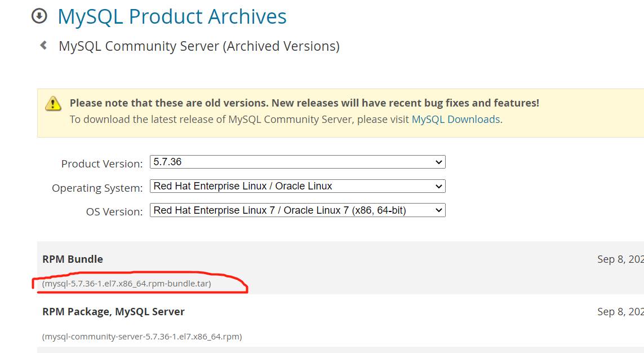
Task: Click the Operating System label
Action: pos(97,188)
